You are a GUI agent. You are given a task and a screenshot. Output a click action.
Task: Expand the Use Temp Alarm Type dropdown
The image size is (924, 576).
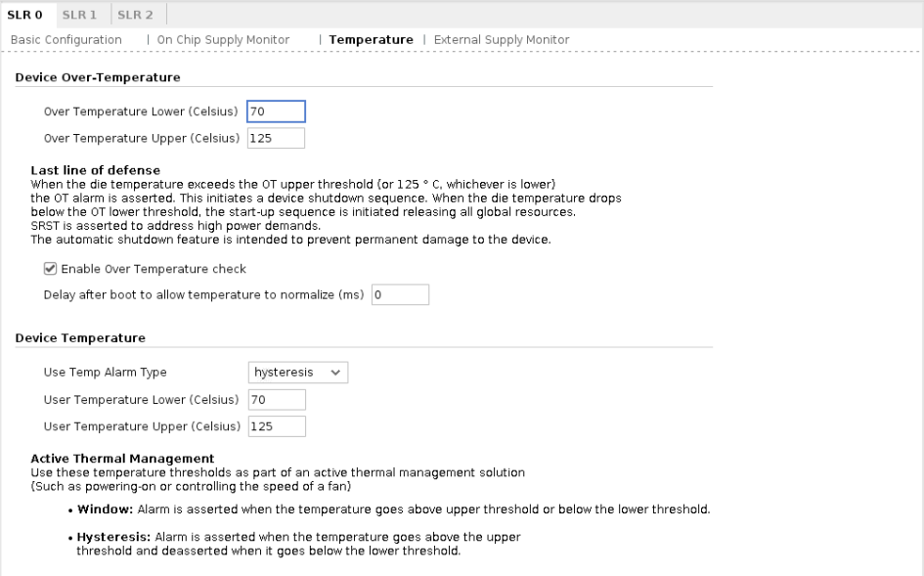298,373
